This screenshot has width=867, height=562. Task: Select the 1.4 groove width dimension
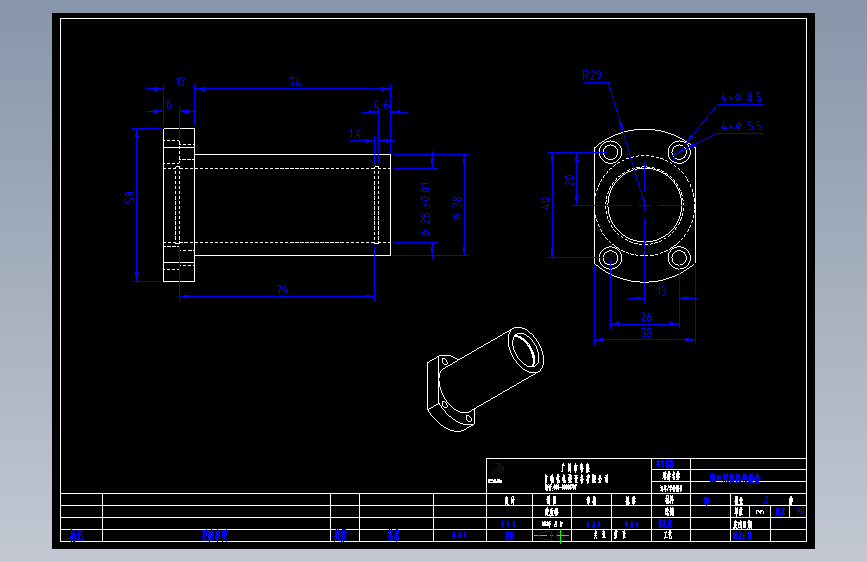point(355,134)
